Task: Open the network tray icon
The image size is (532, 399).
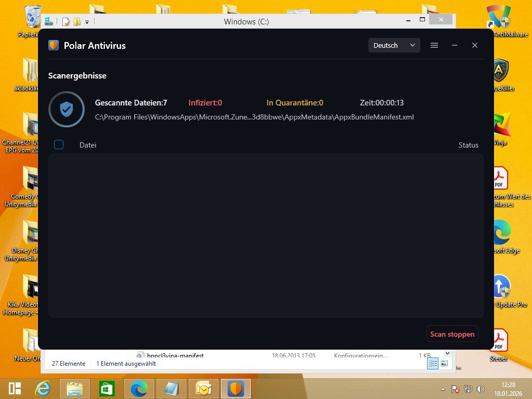Action: (x=468, y=389)
